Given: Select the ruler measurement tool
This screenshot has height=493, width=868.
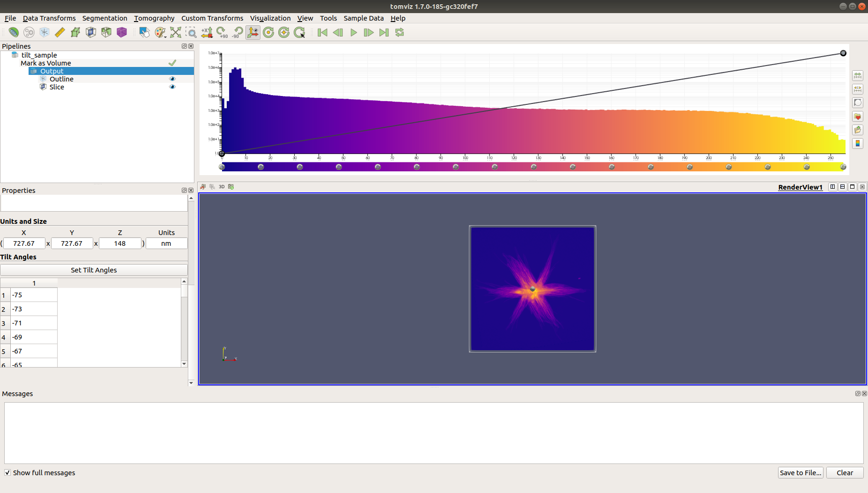Looking at the screenshot, I should 59,32.
